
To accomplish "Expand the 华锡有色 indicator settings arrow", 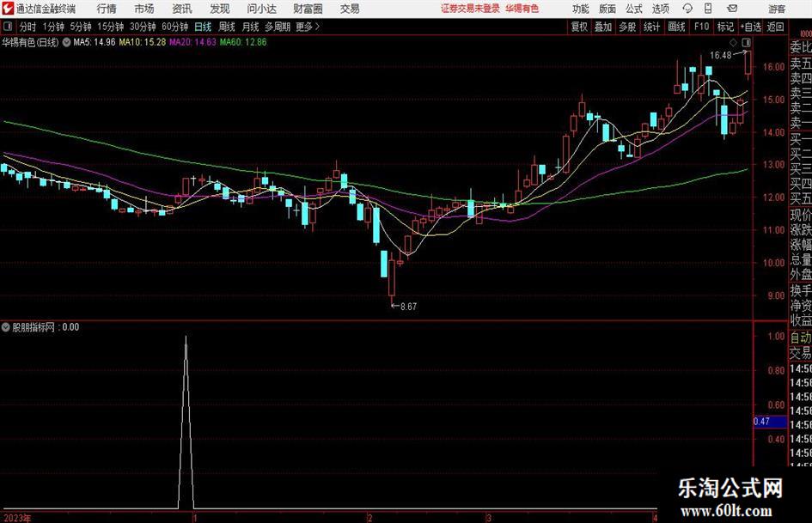I will tap(66, 42).
